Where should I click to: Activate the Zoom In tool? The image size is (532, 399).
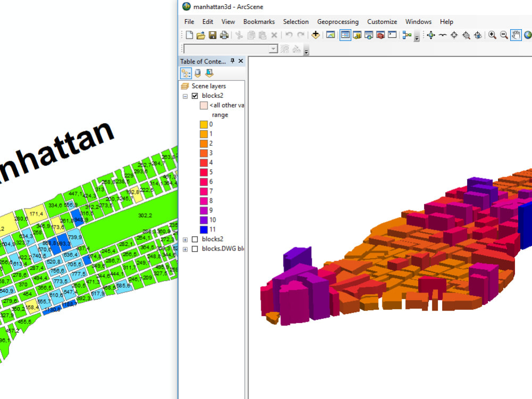pyautogui.click(x=492, y=35)
